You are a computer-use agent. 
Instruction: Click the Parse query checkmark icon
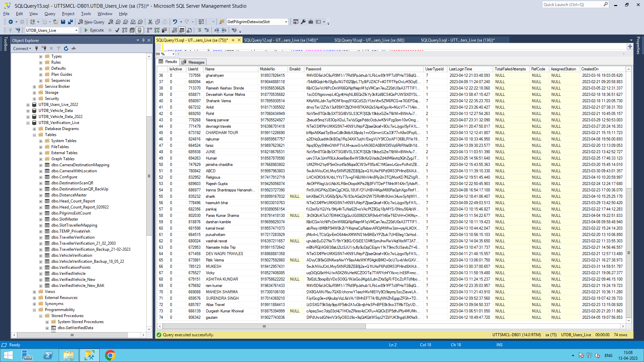117,31
